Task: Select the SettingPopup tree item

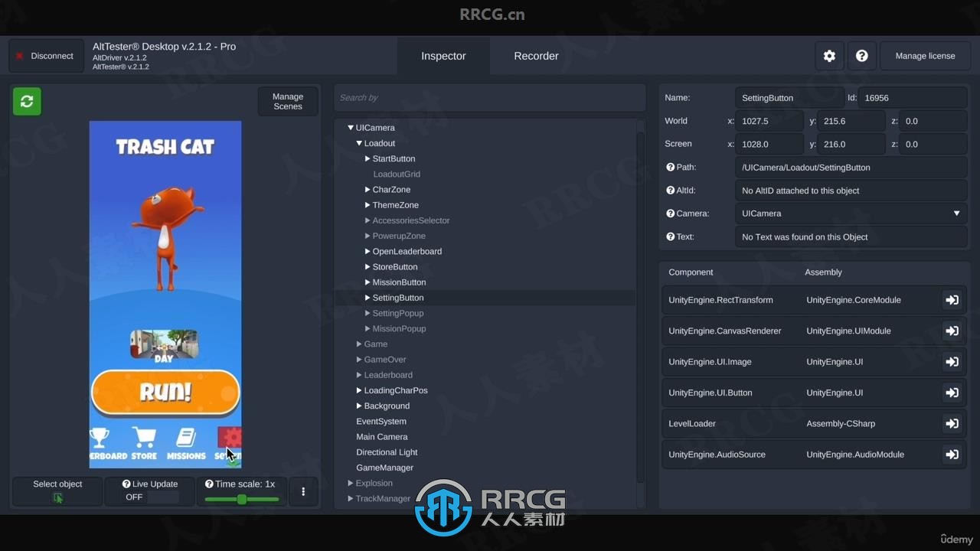Action: click(x=398, y=313)
